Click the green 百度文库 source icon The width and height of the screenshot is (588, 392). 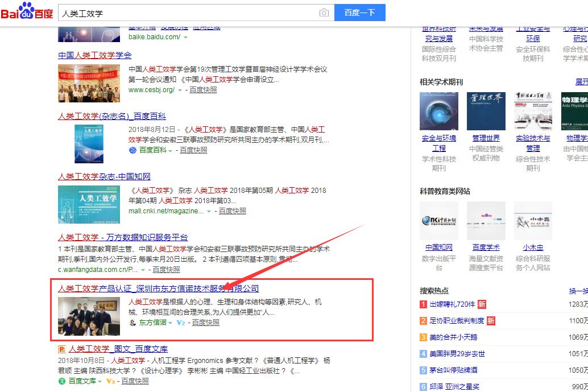point(62,381)
